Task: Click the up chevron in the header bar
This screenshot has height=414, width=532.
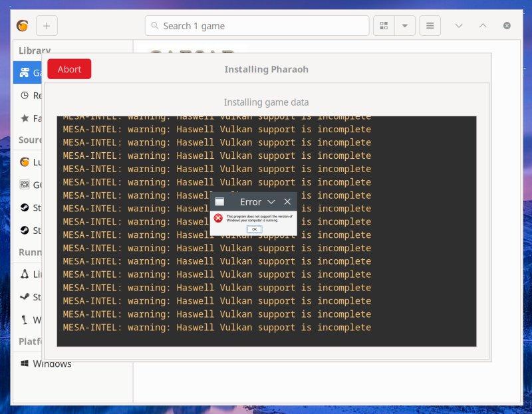Action: point(483,25)
